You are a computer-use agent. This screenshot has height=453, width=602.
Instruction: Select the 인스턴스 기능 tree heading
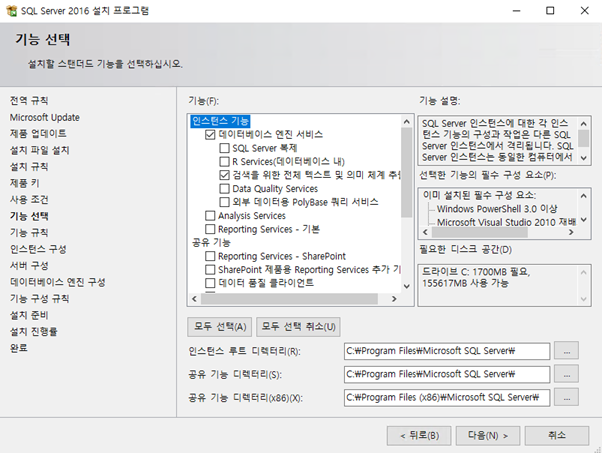pos(220,121)
